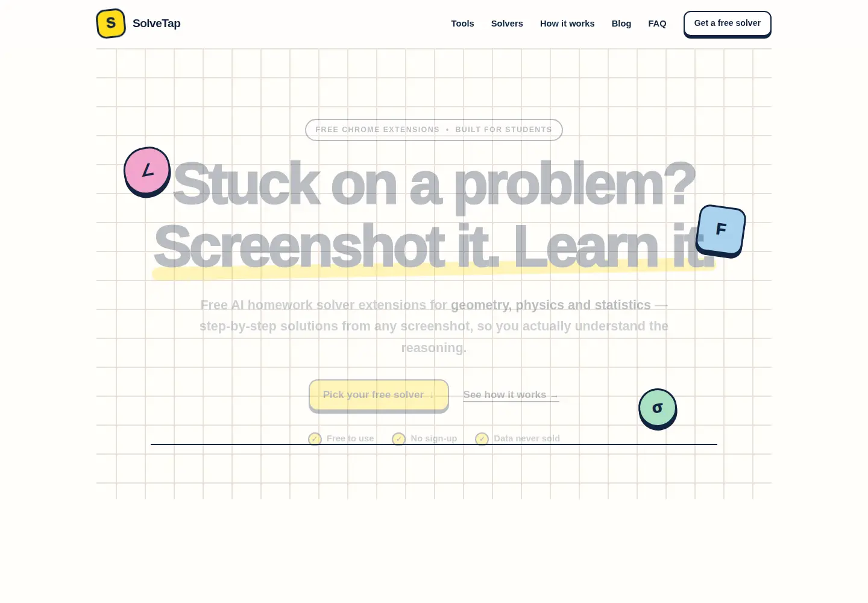Viewport: 868px width, 603px height.
Task: Follow the See how it works link
Action: (511, 395)
